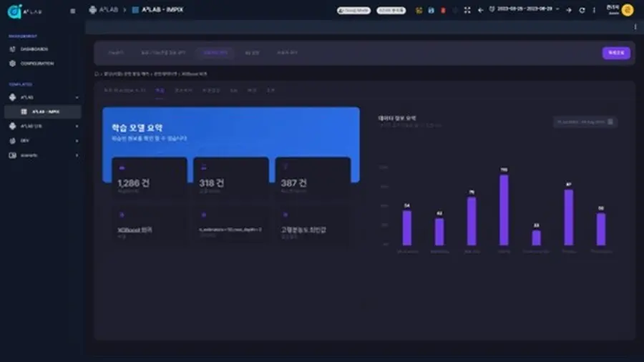Expand the DEV sidebar group
Screen dimensions: 644x362
tap(77, 141)
